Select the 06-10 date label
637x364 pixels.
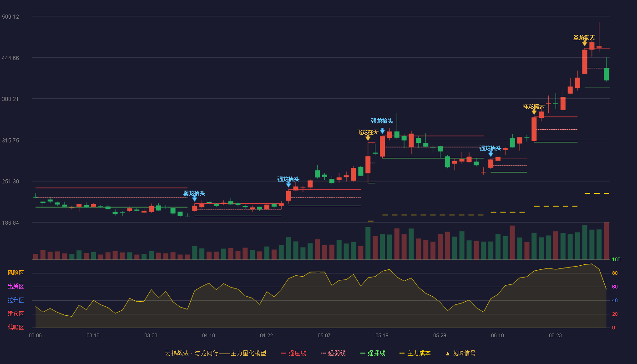[x=497, y=335]
